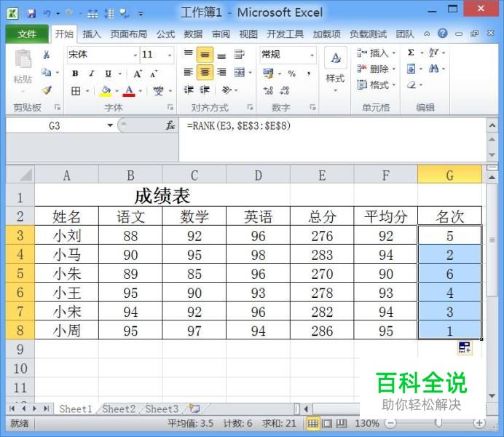504x437 pixels.
Task: Toggle Top Align vertical alignment
Action: pyautogui.click(x=189, y=52)
